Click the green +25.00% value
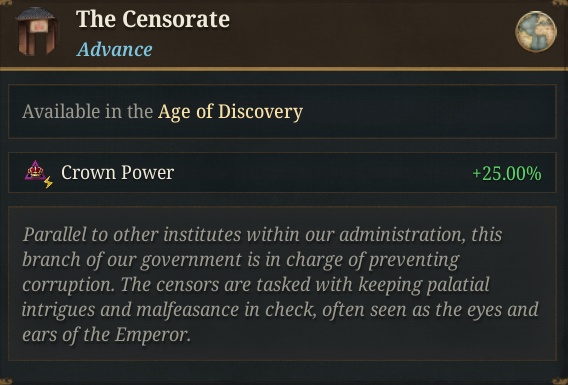Viewport: 568px width, 385px height. click(x=507, y=173)
